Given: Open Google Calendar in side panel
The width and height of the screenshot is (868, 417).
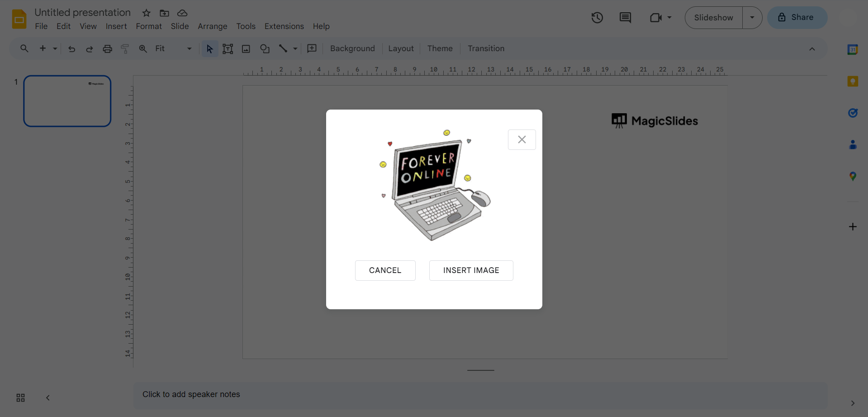Looking at the screenshot, I should tap(853, 50).
